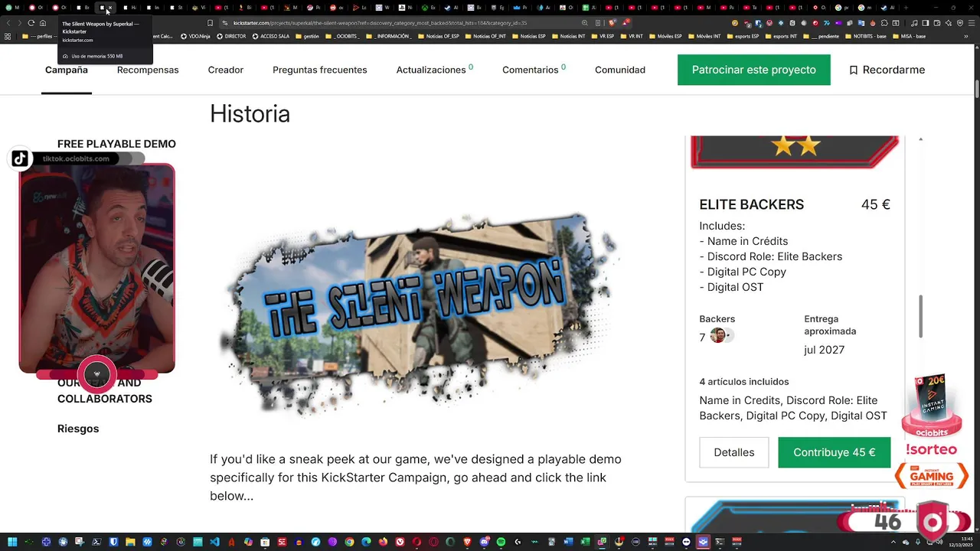This screenshot has width=980, height=551.
Task: Open the Noticias OF_INT bookmarks folder
Action: click(x=485, y=36)
